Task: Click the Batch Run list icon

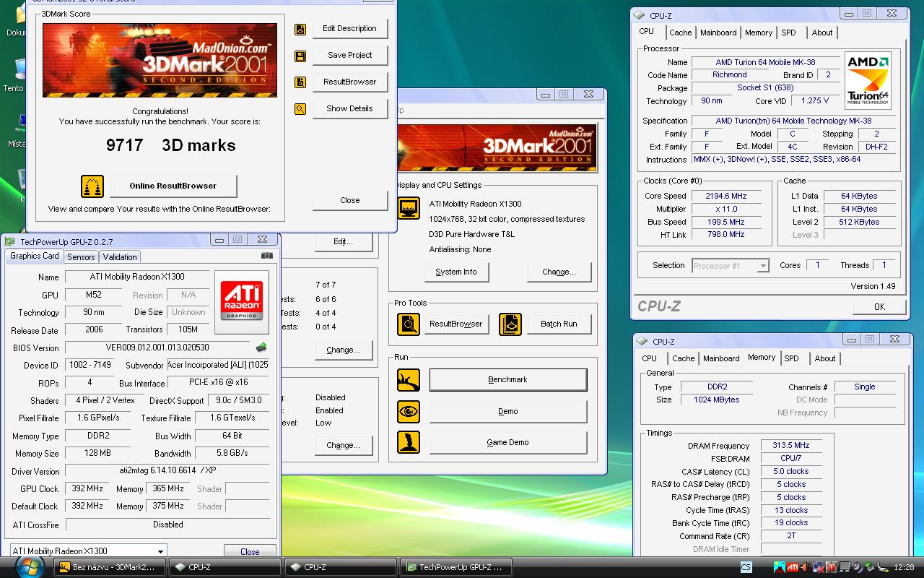Action: [x=510, y=324]
